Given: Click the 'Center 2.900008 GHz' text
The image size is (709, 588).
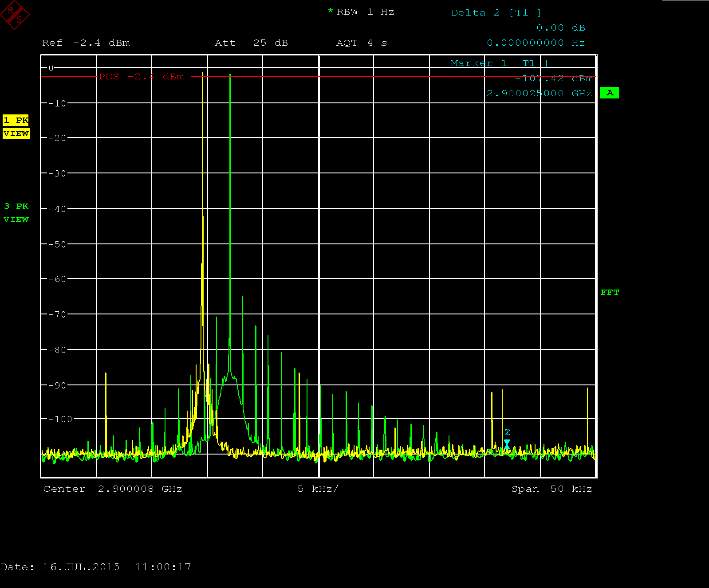Looking at the screenshot, I should pos(113,489).
